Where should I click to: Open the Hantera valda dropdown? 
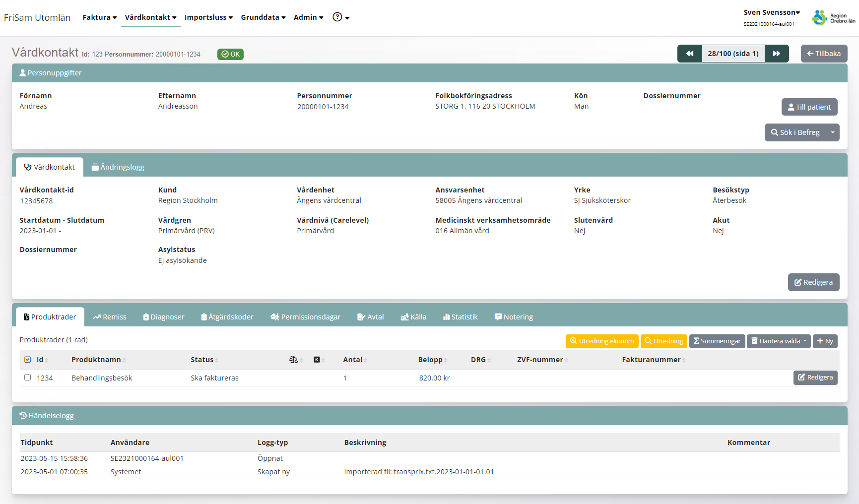(x=779, y=341)
